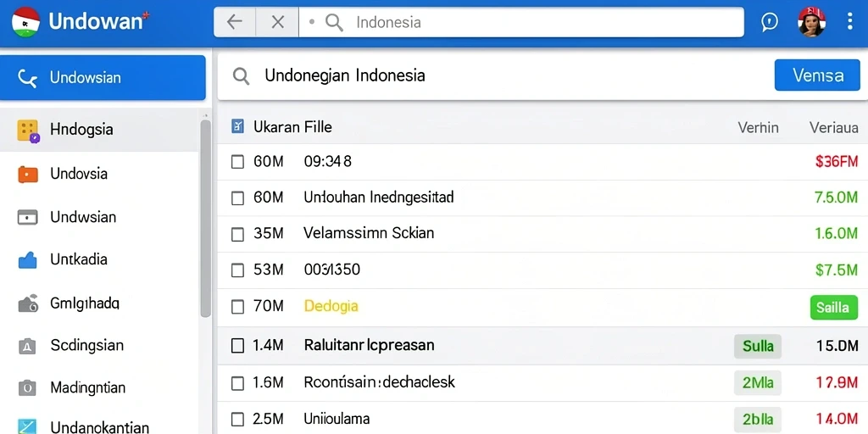Screen dimensions: 868x434
Task: Click the Velamssimn Sckian file name
Action: click(369, 233)
